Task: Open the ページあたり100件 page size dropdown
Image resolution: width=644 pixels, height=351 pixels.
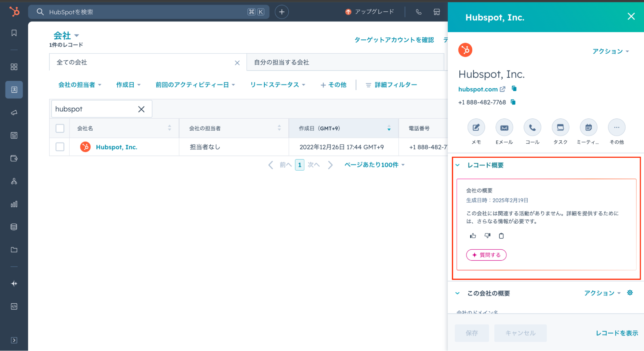Action: [374, 165]
